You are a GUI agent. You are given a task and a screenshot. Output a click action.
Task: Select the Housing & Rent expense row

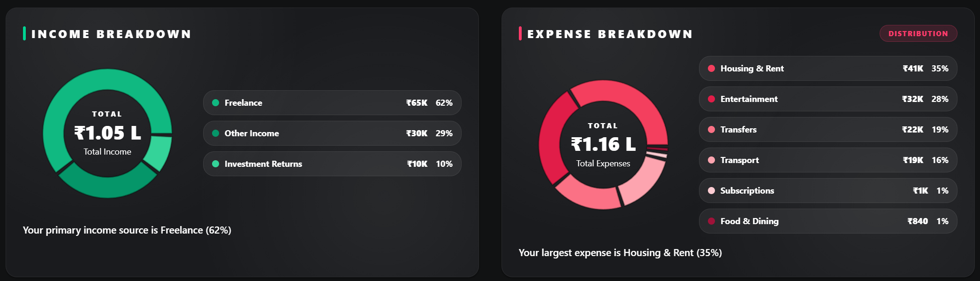point(828,69)
